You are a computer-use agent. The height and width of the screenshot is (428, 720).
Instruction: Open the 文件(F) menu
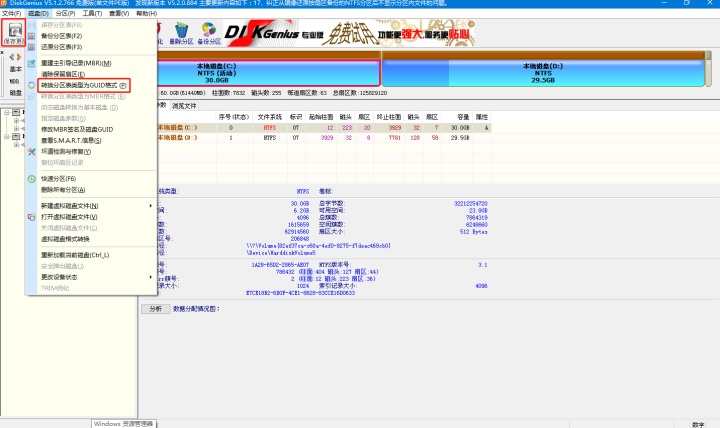point(11,13)
